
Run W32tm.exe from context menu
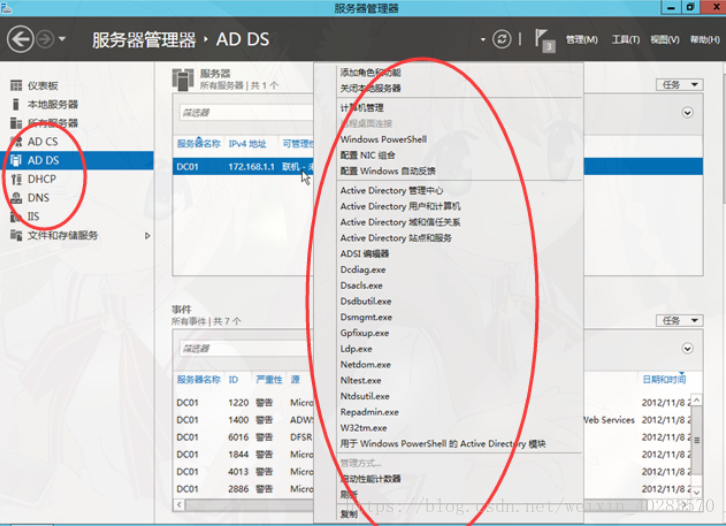click(x=363, y=428)
